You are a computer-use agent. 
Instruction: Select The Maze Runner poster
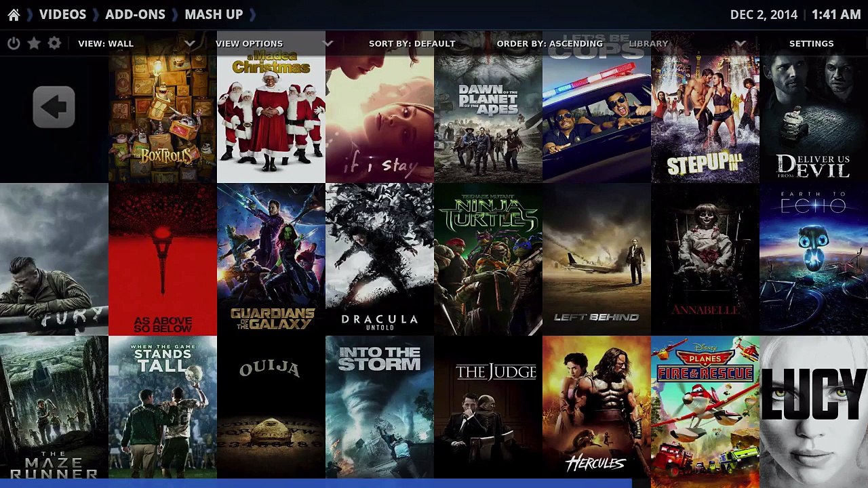pyautogui.click(x=54, y=408)
